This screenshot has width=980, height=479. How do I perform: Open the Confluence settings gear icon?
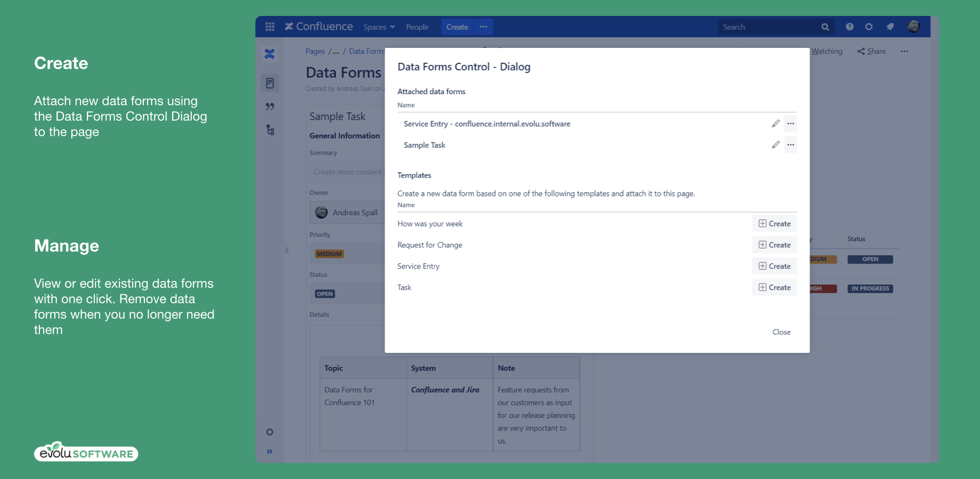pyautogui.click(x=869, y=26)
